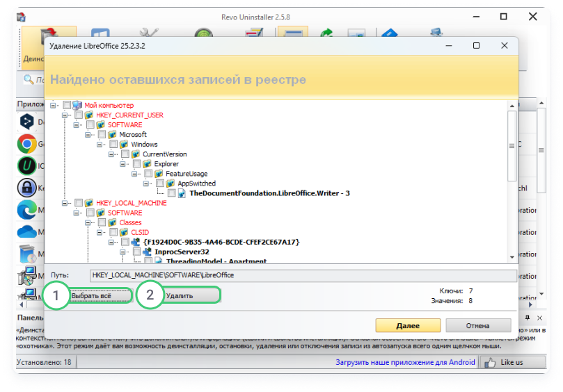Screen dimensions: 563x392
Task: Click the CLSID registry folder icon
Action: point(124,232)
